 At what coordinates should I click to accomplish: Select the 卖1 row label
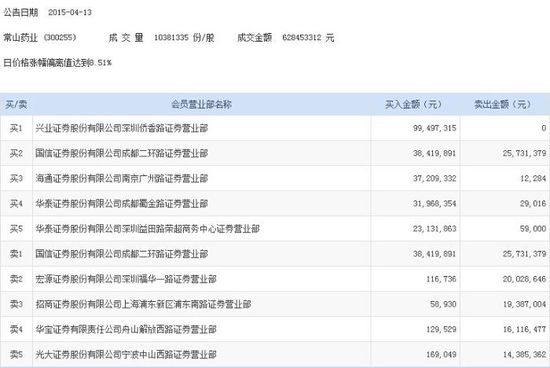click(16, 254)
